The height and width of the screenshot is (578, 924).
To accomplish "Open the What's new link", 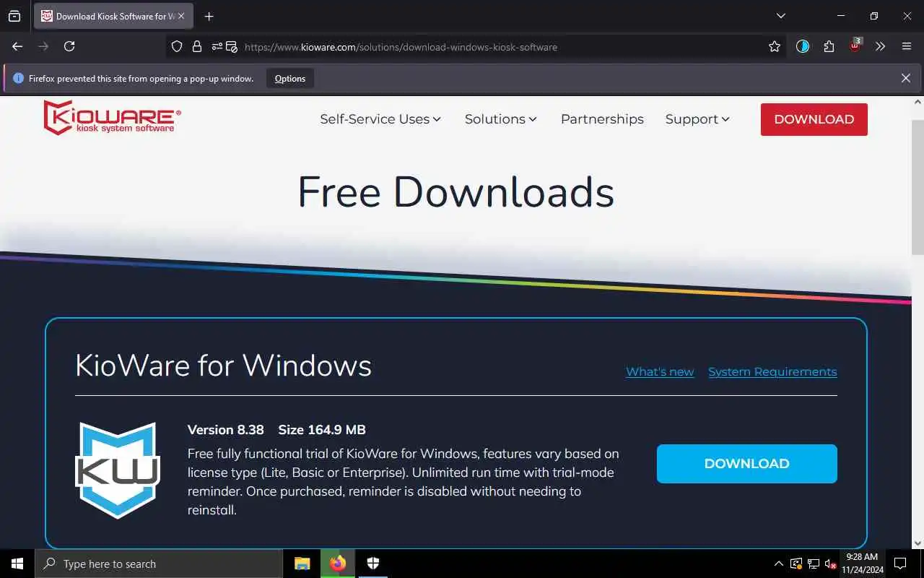I will click(660, 372).
